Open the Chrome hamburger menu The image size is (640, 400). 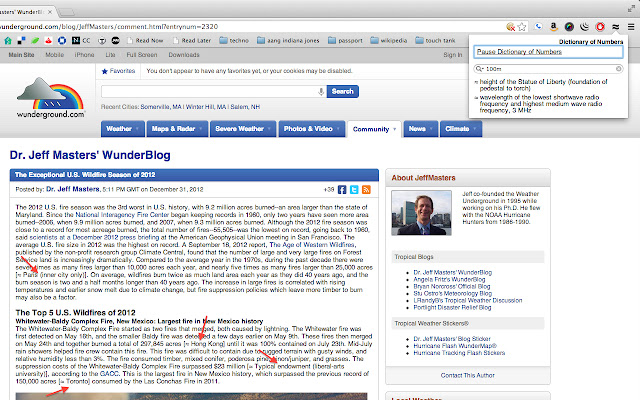pos(631,27)
